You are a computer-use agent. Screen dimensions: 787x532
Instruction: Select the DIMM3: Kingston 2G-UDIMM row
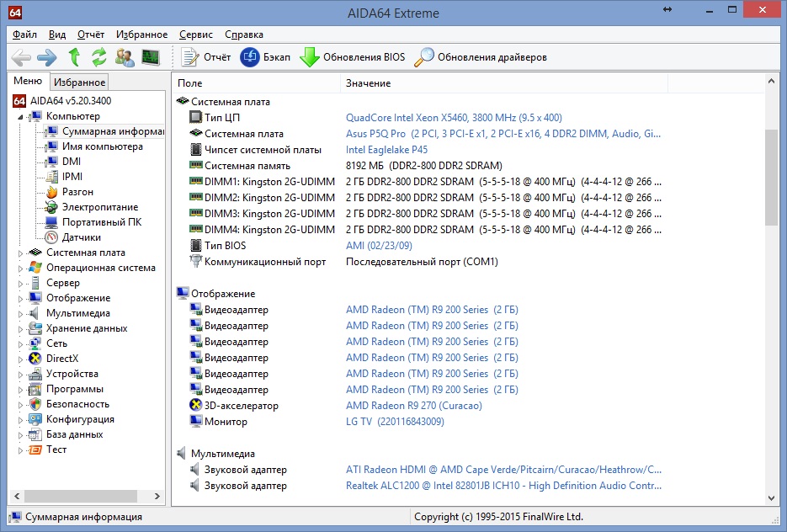click(425, 214)
